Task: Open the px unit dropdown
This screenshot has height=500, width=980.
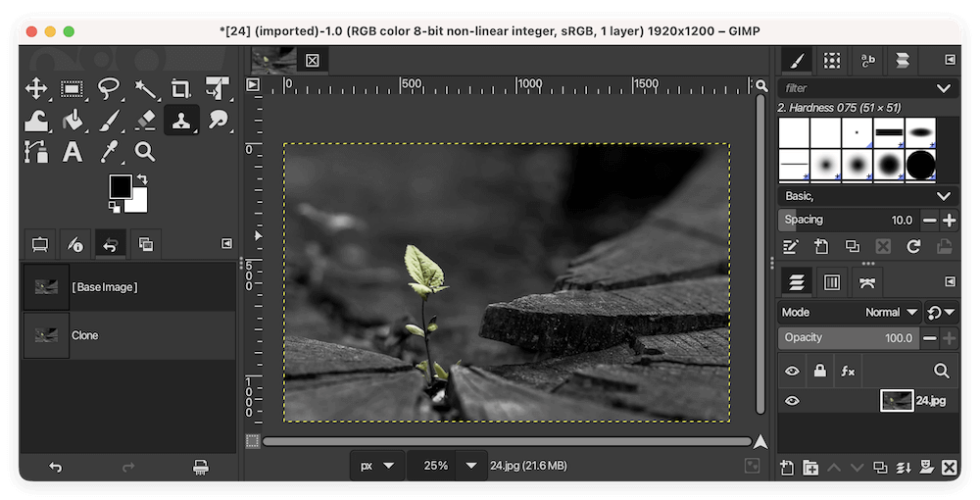Action: click(x=377, y=466)
